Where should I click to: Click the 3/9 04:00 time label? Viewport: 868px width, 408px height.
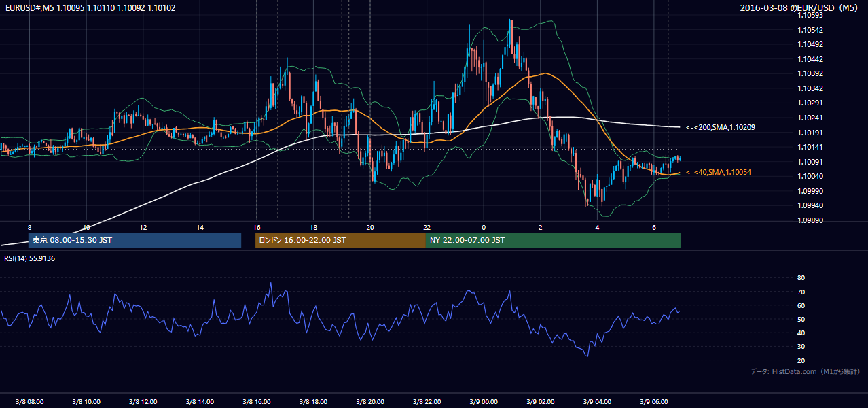pyautogui.click(x=597, y=402)
